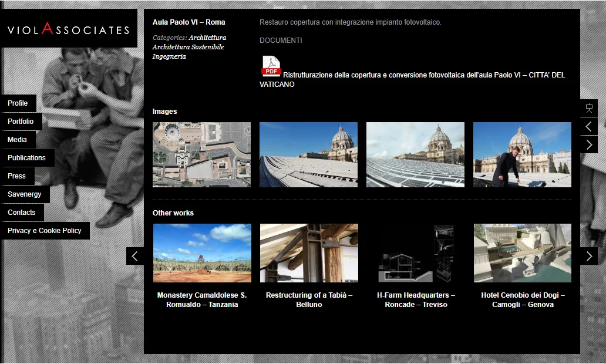Click the Viol Associates logo

point(69,29)
